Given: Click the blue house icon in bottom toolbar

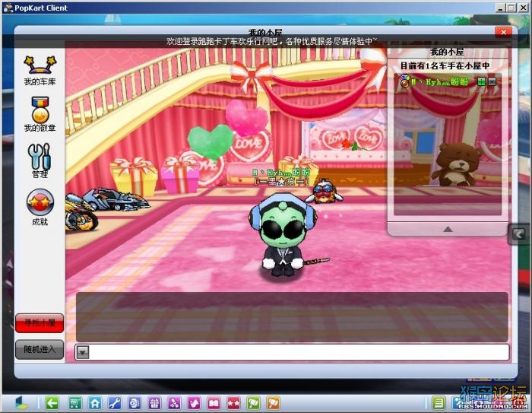Looking at the screenshot, I should coord(95,403).
